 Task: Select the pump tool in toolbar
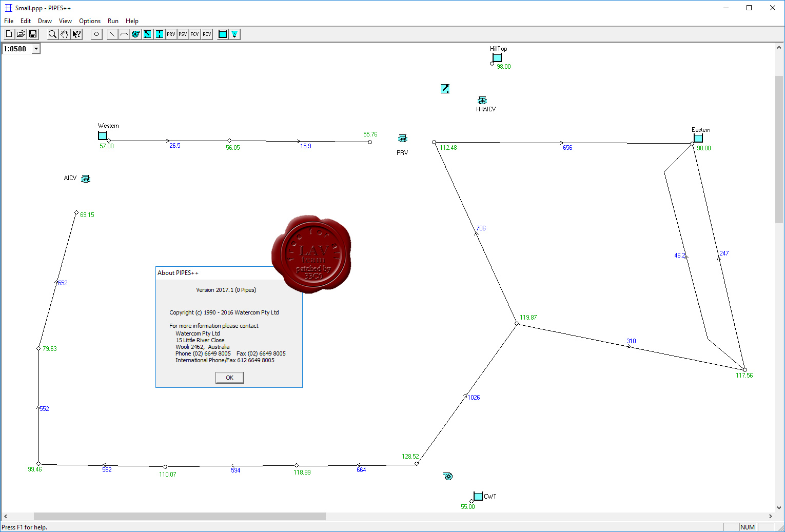[135, 34]
